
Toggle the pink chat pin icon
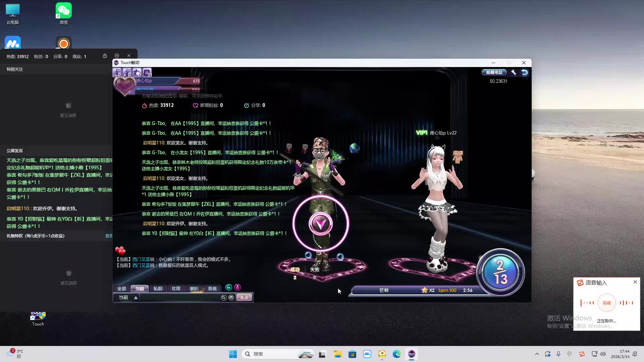(237, 287)
